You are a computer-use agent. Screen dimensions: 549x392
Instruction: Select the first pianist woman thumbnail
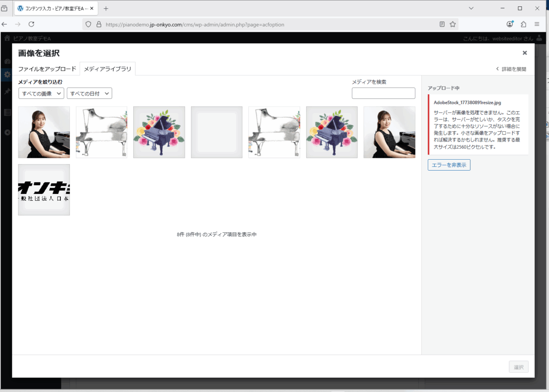(x=44, y=132)
